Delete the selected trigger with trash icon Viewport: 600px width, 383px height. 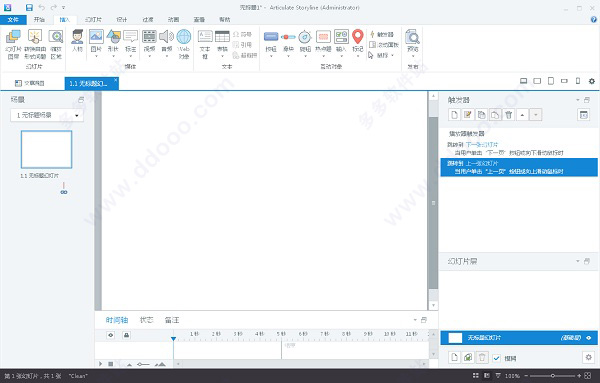point(509,115)
